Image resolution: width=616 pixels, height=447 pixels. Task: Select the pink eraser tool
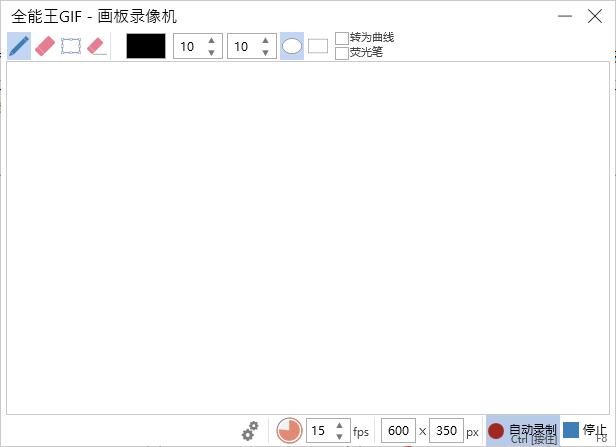(45, 46)
